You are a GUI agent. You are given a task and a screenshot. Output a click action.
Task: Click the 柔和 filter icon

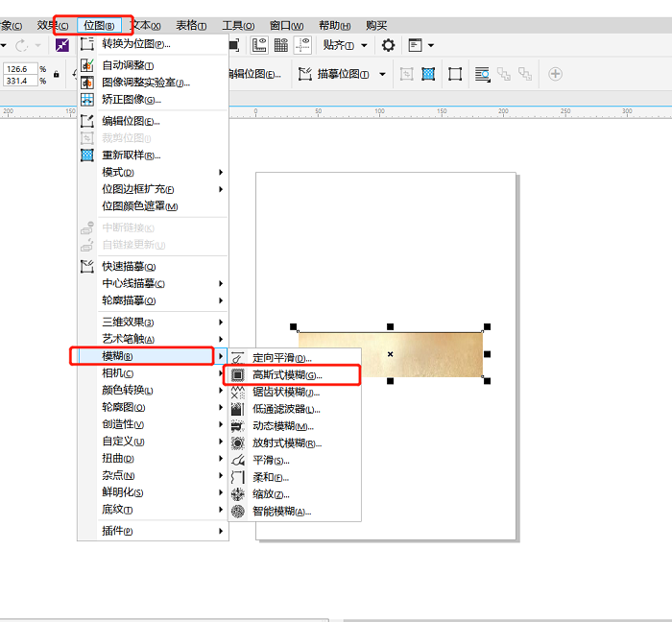coord(238,477)
